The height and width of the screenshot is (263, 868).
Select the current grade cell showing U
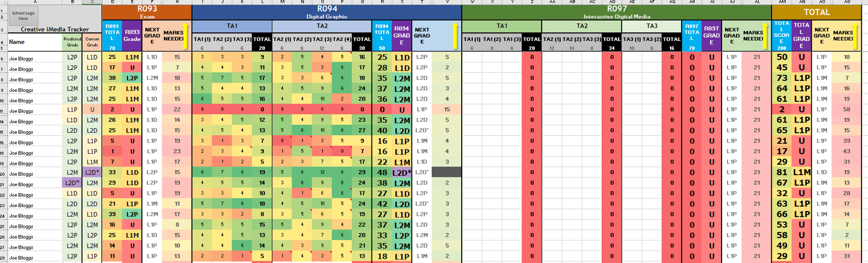(x=92, y=109)
